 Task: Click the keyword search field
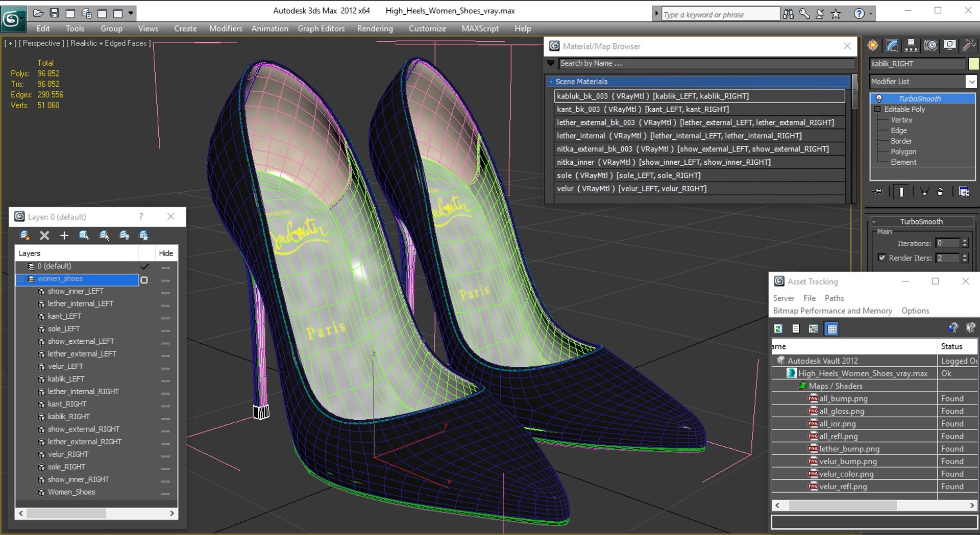(720, 14)
